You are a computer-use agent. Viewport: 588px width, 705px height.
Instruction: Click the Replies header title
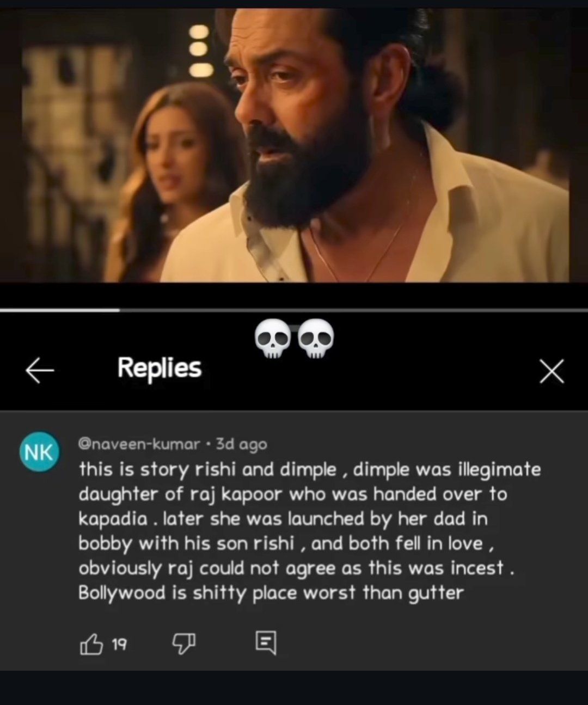tap(160, 368)
